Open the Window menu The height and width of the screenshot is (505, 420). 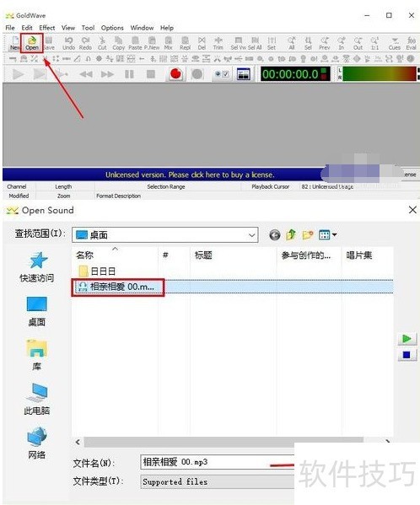(x=142, y=28)
